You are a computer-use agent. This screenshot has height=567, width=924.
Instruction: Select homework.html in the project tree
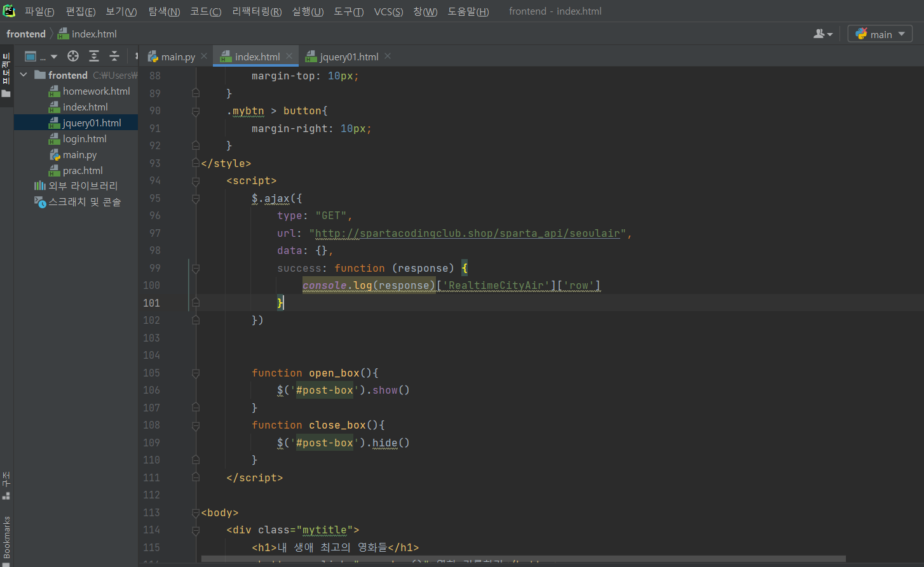click(96, 91)
